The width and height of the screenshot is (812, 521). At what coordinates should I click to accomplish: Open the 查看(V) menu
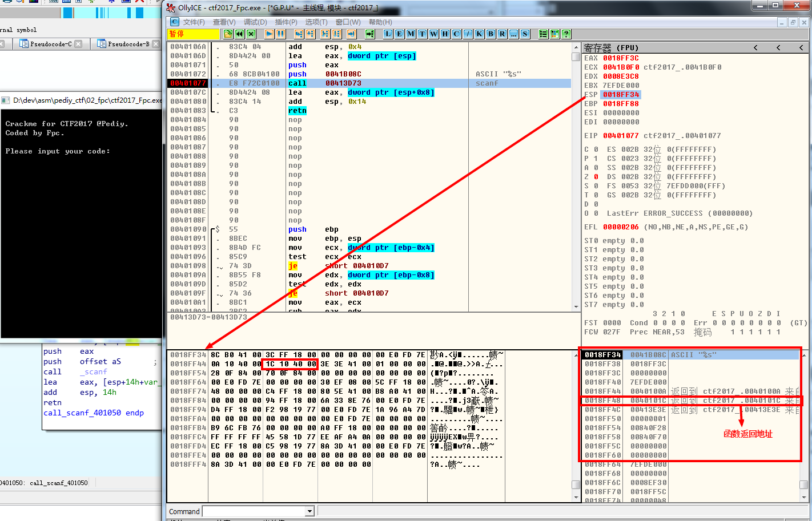[x=224, y=22]
